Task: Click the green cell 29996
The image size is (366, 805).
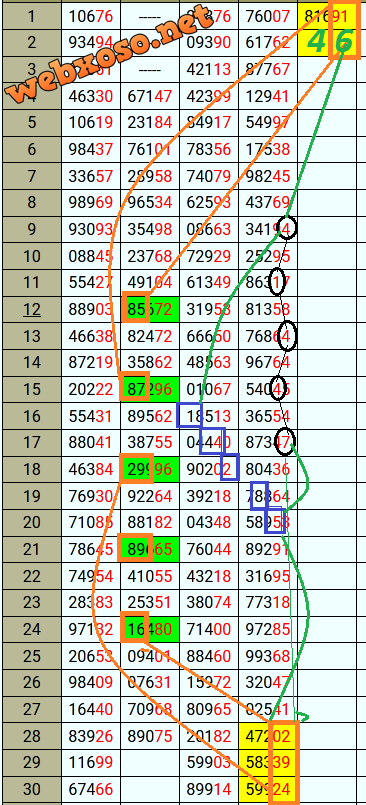Action: pos(150,469)
